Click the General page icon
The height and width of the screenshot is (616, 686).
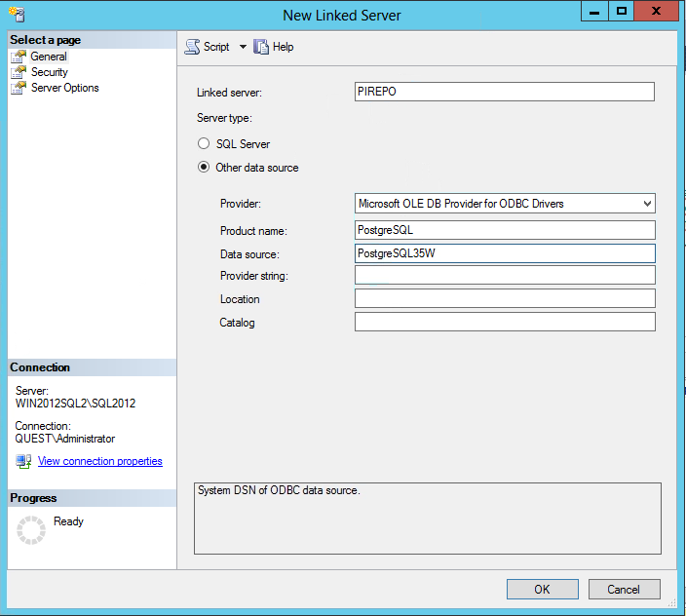point(18,57)
